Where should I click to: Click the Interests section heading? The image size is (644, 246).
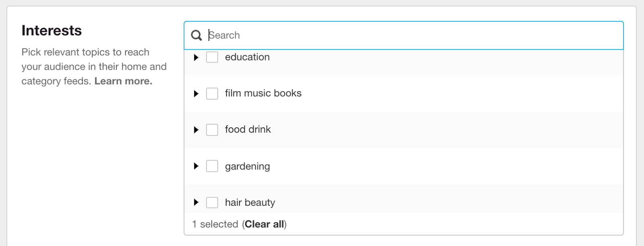[x=52, y=30]
